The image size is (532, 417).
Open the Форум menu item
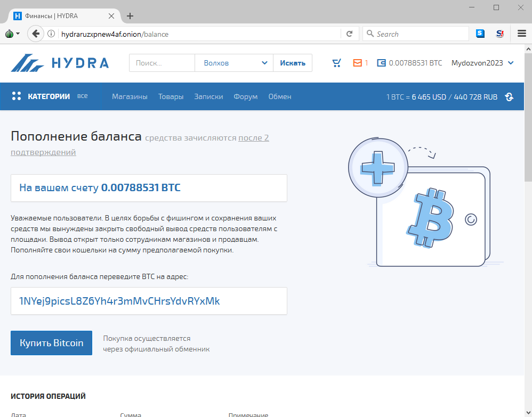coord(245,96)
